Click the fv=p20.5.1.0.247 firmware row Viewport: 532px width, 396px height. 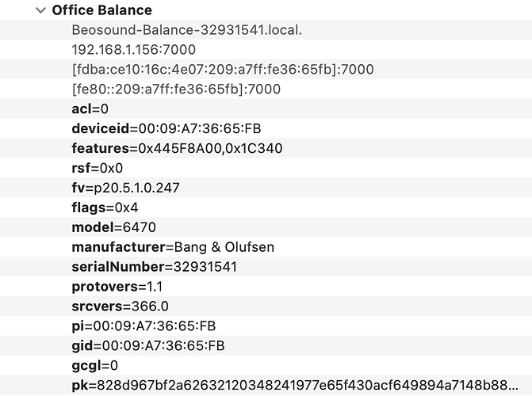point(125,188)
